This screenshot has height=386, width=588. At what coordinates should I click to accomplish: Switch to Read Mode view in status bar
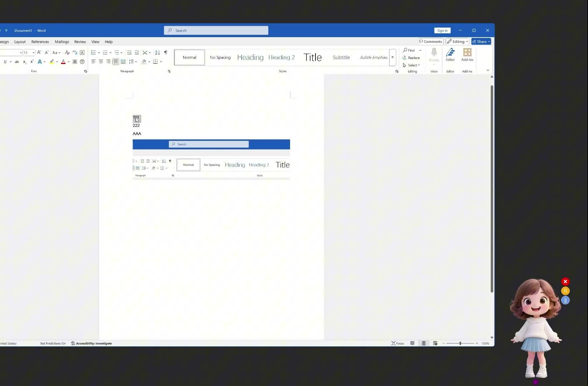412,343
